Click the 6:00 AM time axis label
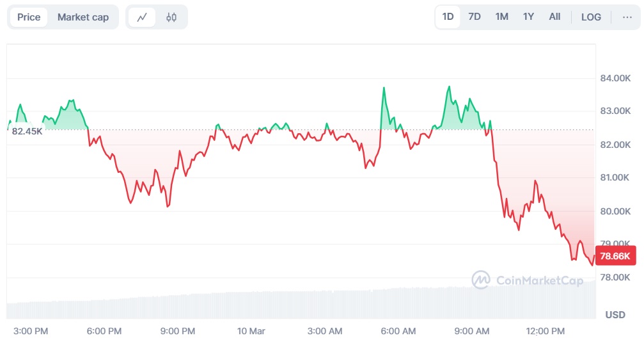Viewport: 644px width, 340px height. tap(398, 330)
